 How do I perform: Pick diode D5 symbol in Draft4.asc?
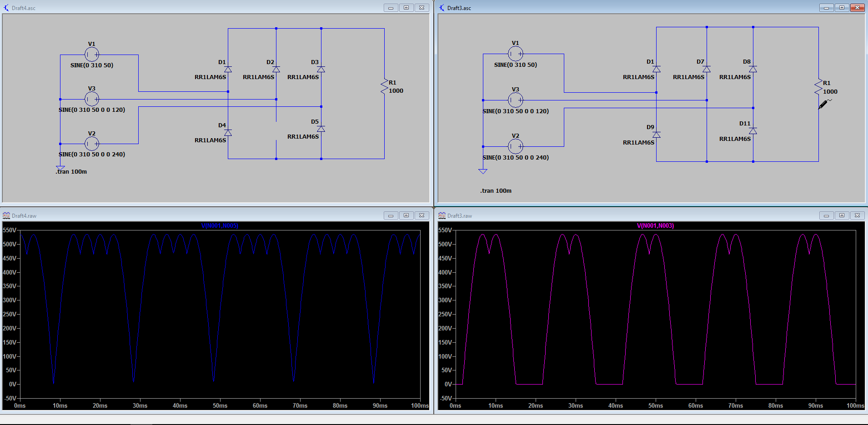pos(321,129)
